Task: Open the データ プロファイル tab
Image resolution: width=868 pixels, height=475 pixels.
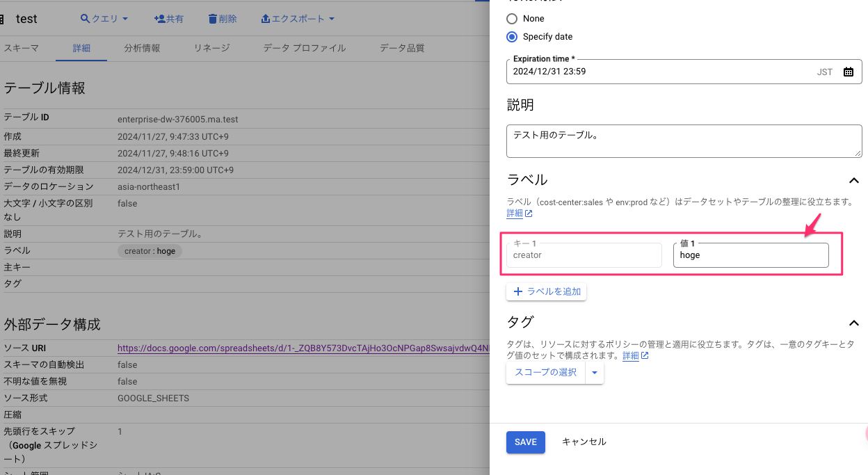Action: 304,48
